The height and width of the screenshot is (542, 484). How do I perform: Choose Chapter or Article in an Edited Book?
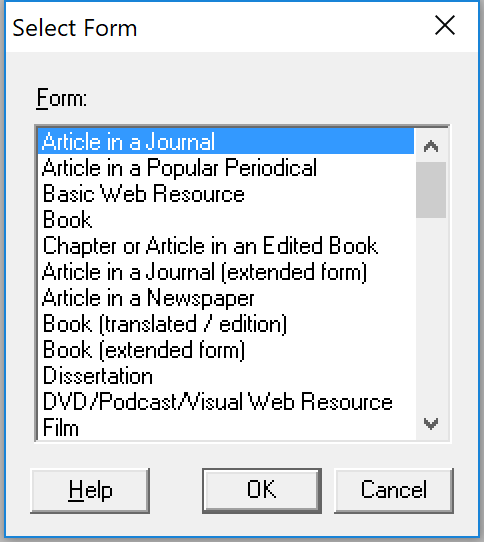[225, 246]
